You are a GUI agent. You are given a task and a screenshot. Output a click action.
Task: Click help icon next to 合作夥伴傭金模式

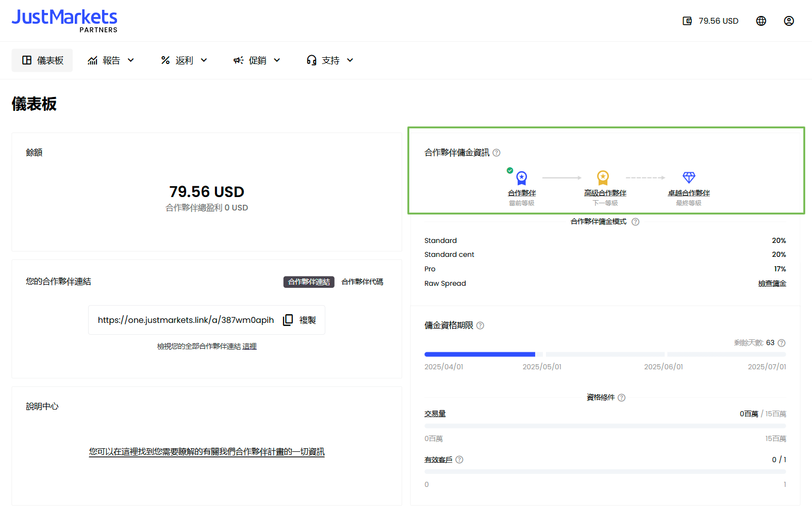(x=635, y=222)
